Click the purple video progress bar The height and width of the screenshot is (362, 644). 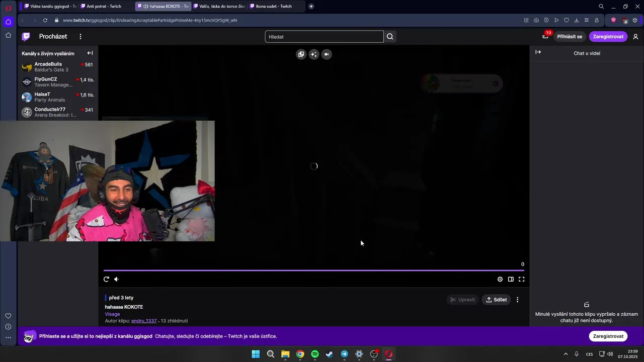click(x=314, y=270)
